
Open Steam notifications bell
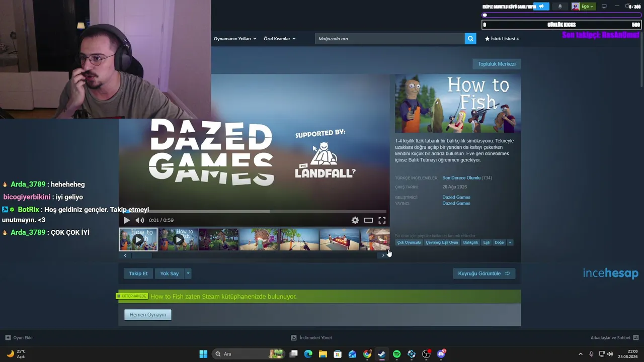point(560,7)
